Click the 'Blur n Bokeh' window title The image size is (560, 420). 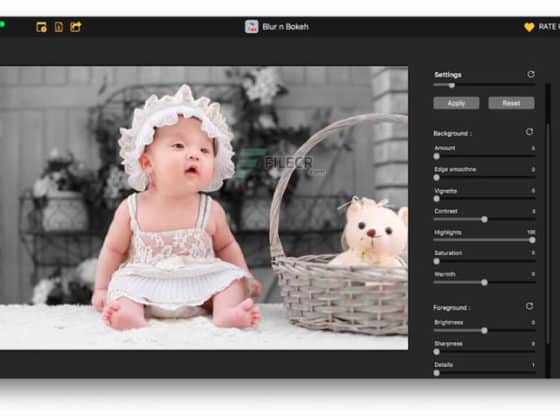[285, 27]
